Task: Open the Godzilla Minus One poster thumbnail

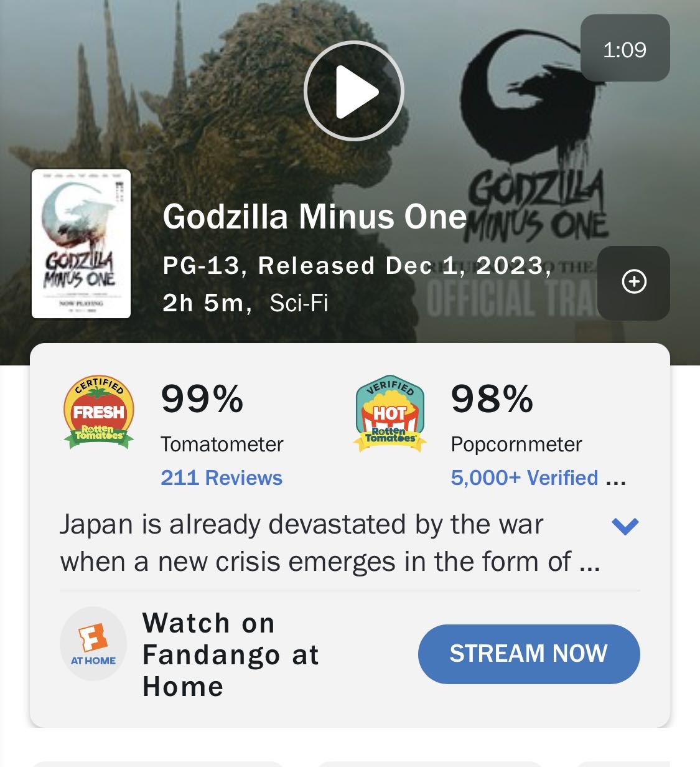Action: pyautogui.click(x=81, y=244)
